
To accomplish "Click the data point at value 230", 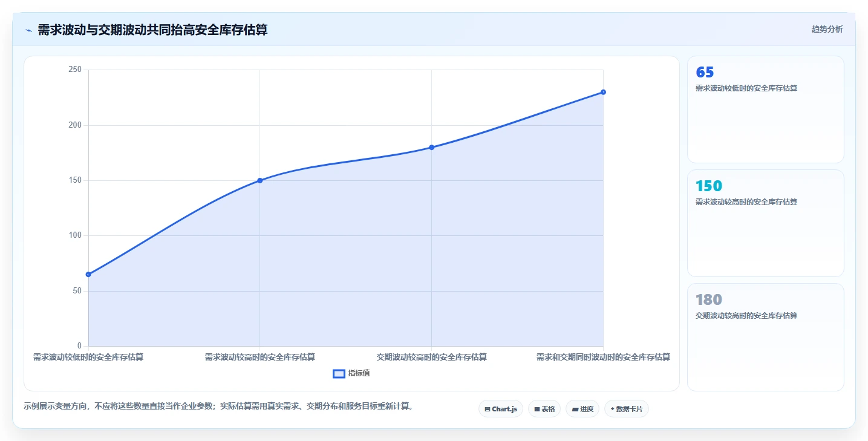I will tap(603, 92).
